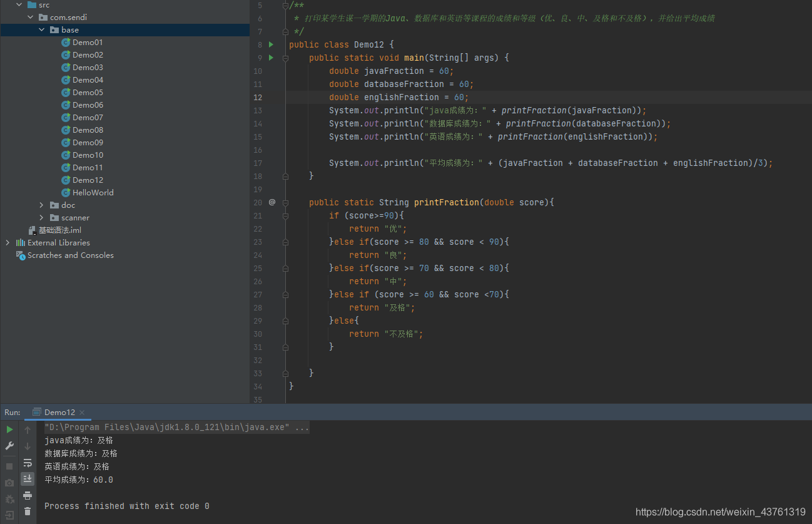
Task: Click the down arrow in Run console
Action: click(x=28, y=446)
